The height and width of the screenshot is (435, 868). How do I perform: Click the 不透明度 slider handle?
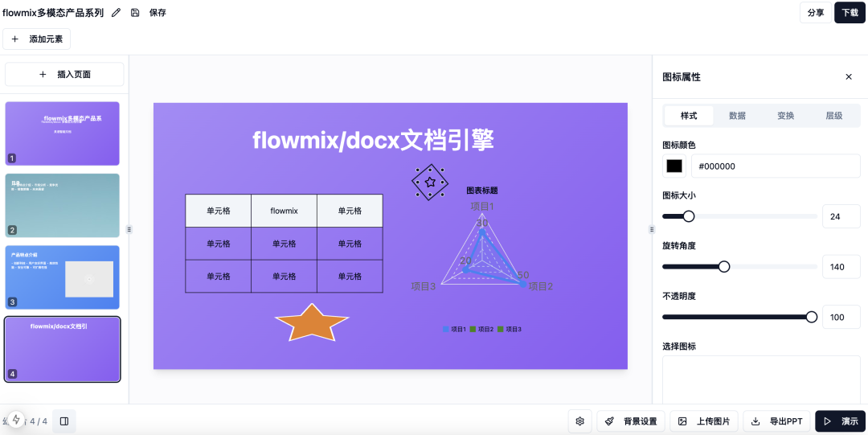coord(812,317)
